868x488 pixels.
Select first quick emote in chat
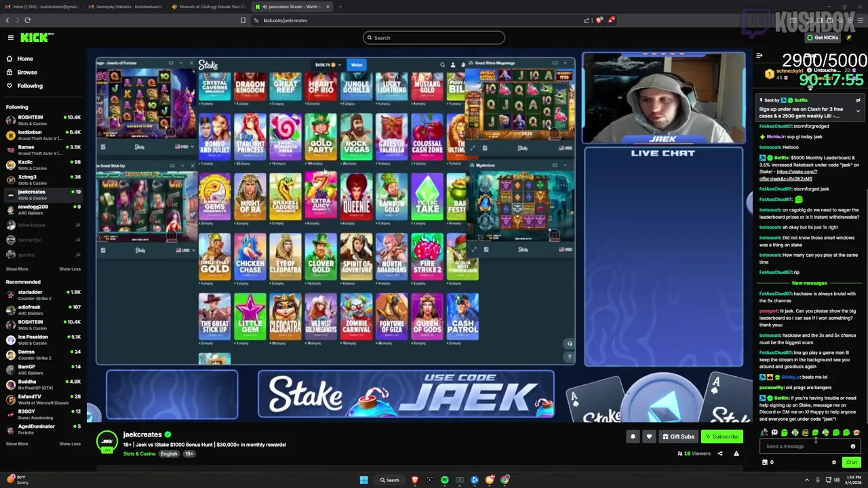pos(764,432)
